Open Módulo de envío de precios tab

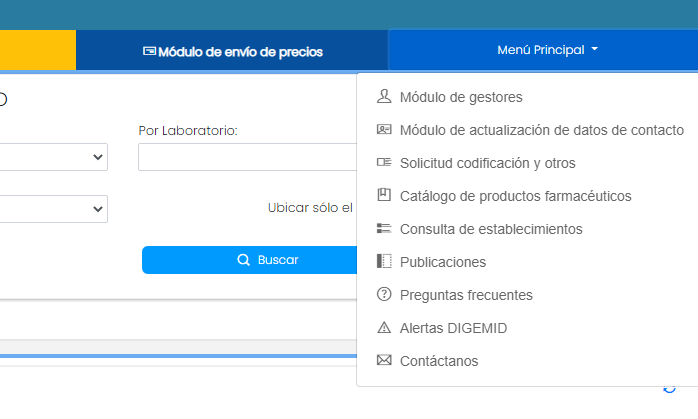[232, 52]
